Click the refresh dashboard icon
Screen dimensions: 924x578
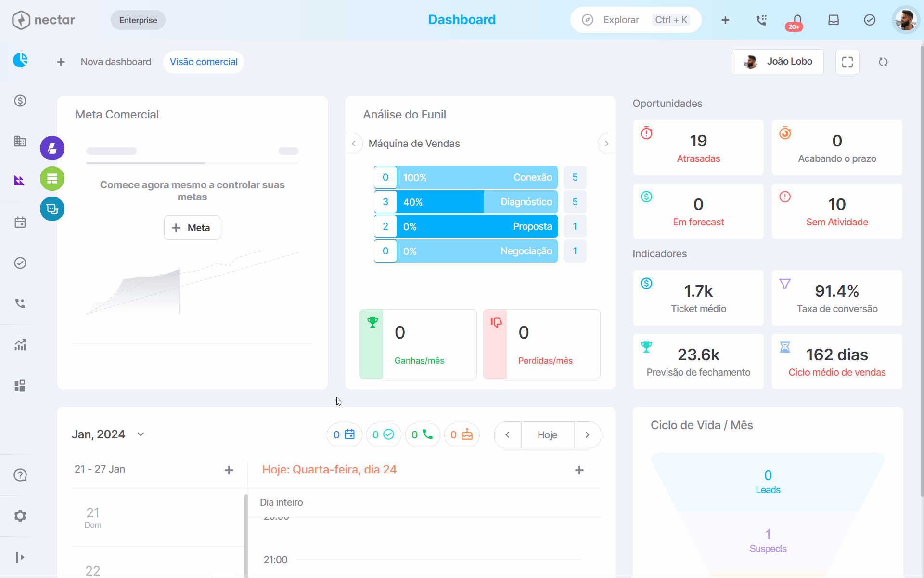coord(883,62)
